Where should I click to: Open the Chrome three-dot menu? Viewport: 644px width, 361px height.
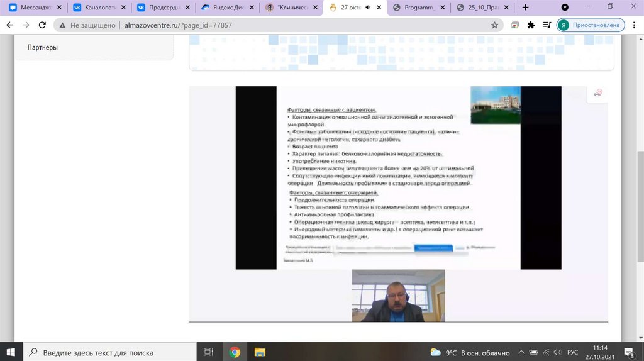(635, 25)
